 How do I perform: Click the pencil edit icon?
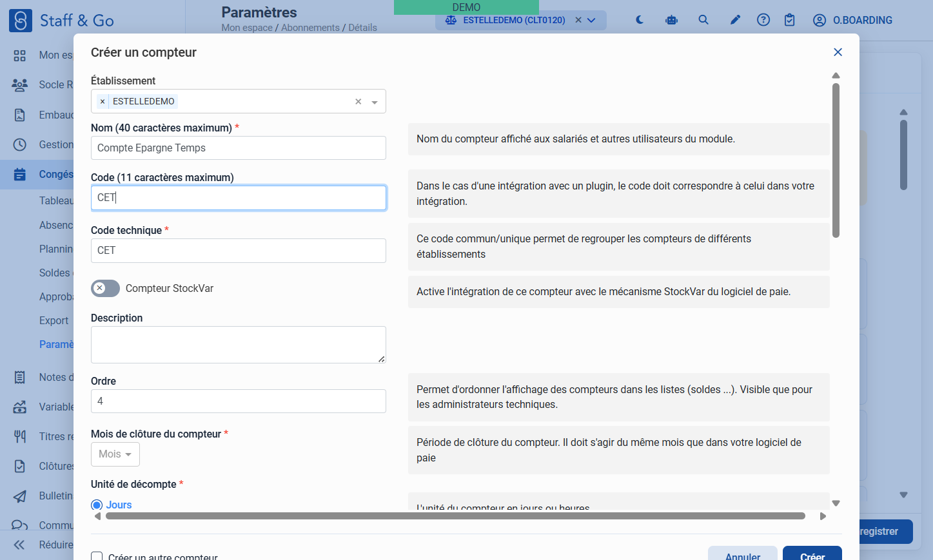coord(735,20)
